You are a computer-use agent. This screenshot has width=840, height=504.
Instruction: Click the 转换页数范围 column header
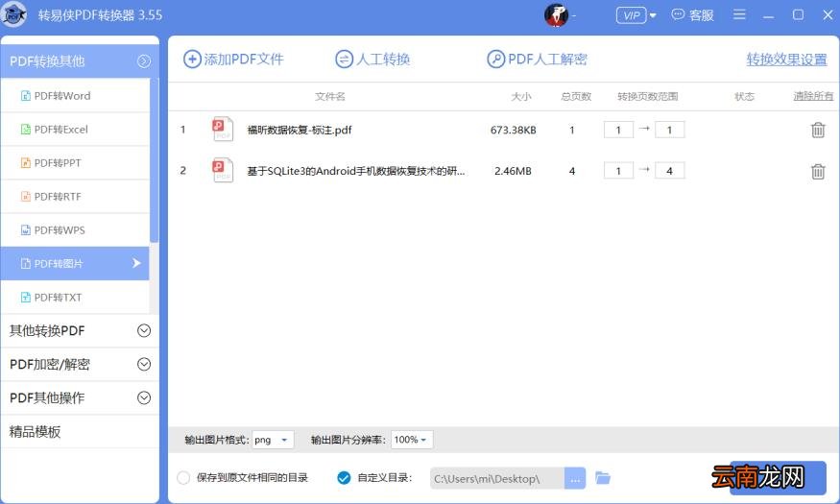pyautogui.click(x=647, y=96)
